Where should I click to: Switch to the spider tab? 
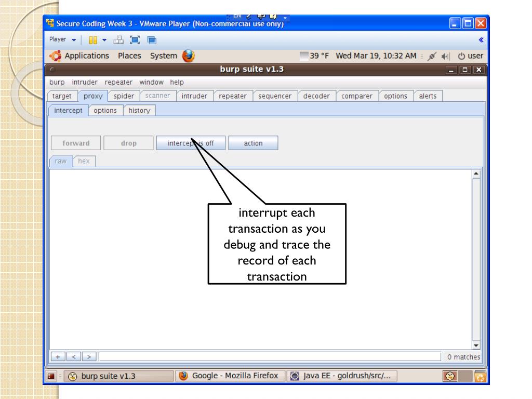click(x=124, y=96)
